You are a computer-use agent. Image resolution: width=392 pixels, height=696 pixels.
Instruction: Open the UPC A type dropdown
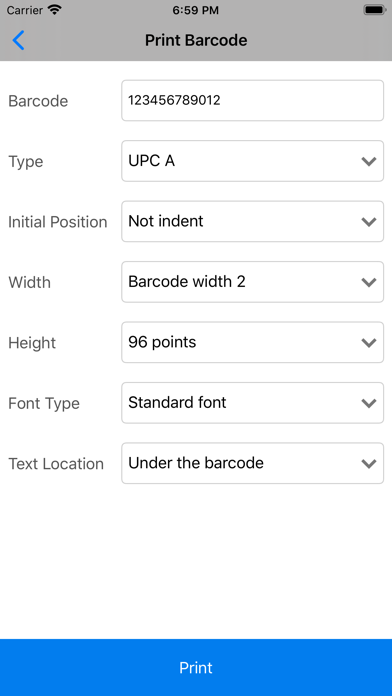[252, 161]
